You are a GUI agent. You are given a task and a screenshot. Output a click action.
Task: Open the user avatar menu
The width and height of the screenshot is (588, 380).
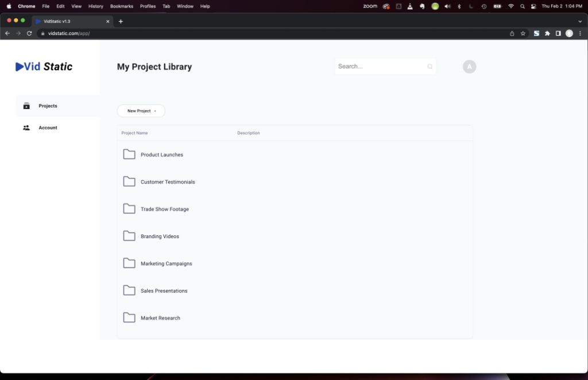[x=469, y=67]
